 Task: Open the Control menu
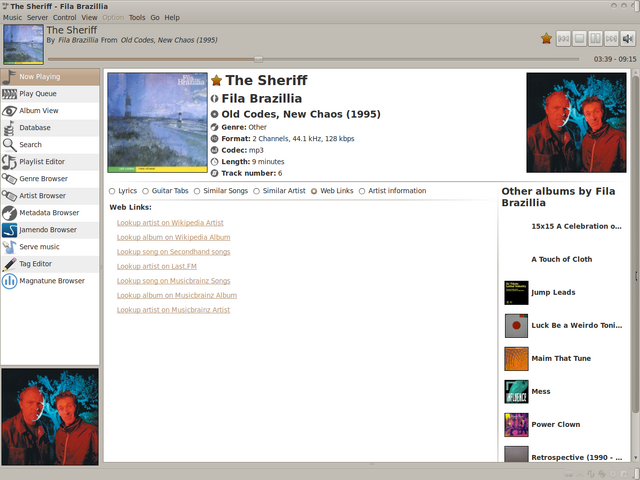64,18
